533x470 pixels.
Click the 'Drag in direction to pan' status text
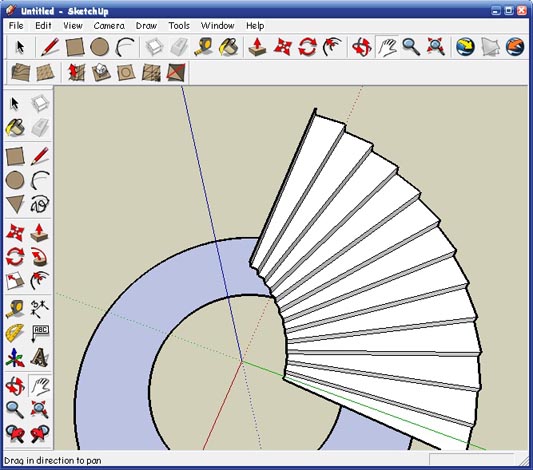(53, 461)
